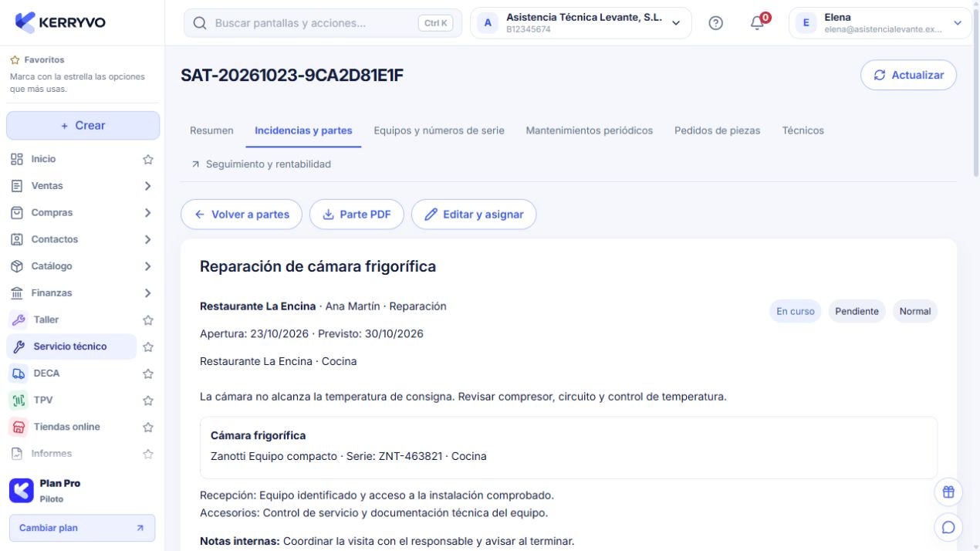
Task: Click the + Crear button
Action: (83, 126)
